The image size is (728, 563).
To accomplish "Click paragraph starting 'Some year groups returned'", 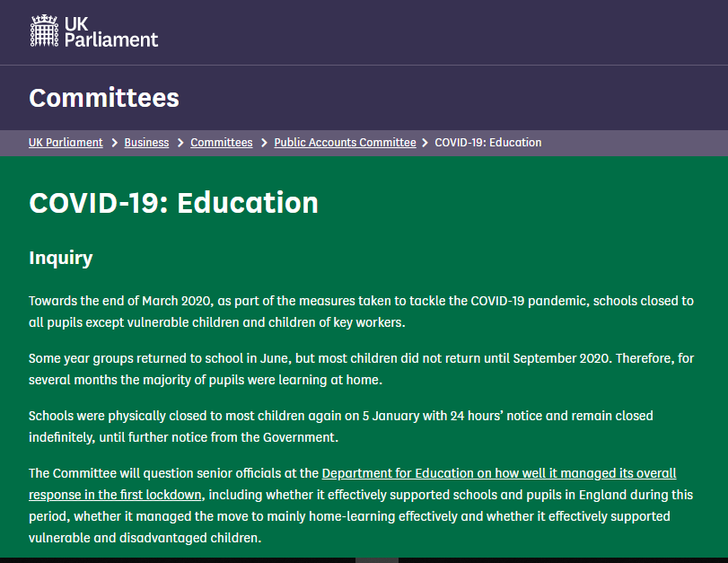I will click(361, 369).
